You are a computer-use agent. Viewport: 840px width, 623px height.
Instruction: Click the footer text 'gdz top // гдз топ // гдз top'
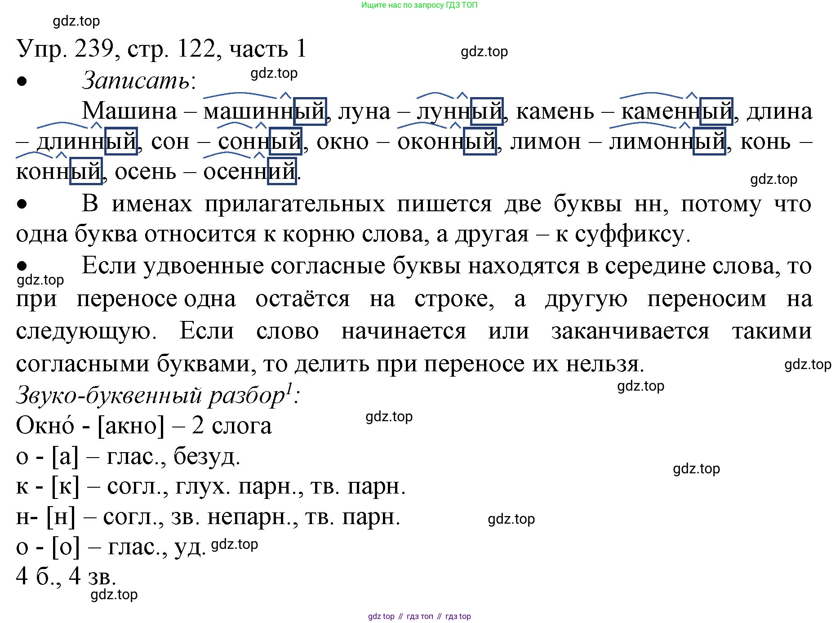point(419,616)
